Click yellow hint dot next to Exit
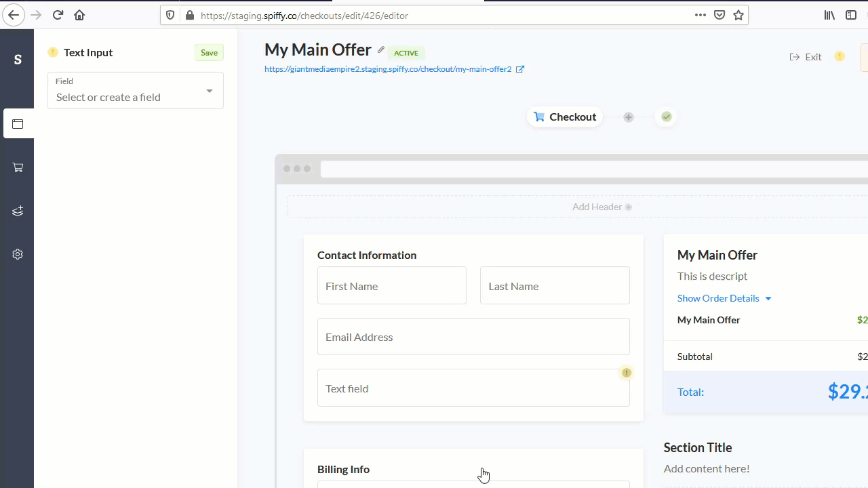 click(840, 56)
